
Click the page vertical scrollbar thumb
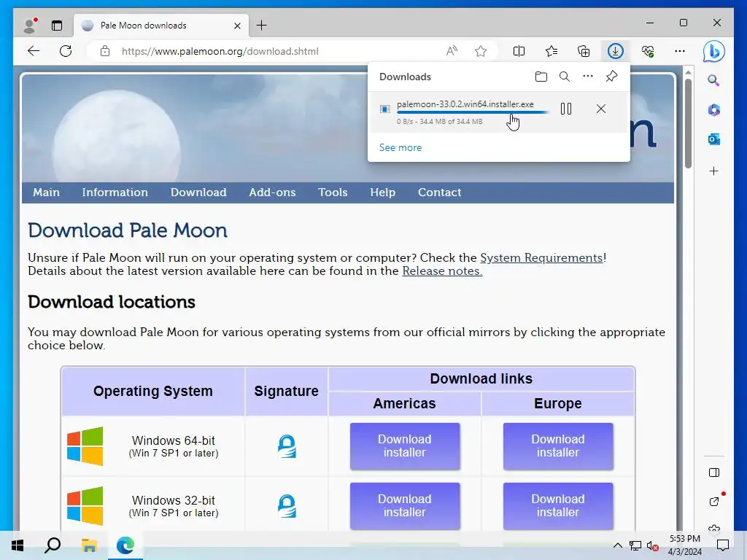click(x=688, y=124)
